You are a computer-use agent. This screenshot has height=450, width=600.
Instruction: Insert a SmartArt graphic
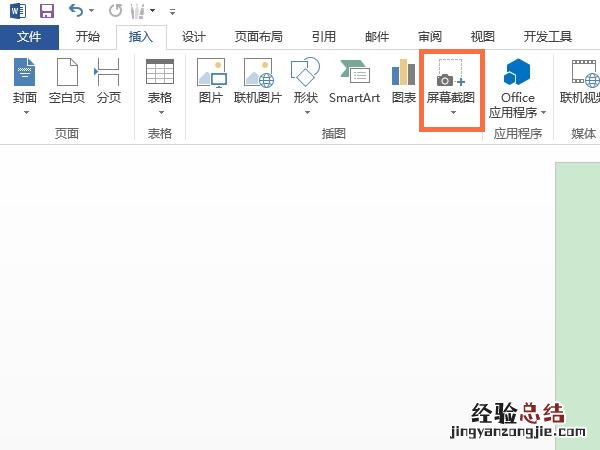[355, 80]
